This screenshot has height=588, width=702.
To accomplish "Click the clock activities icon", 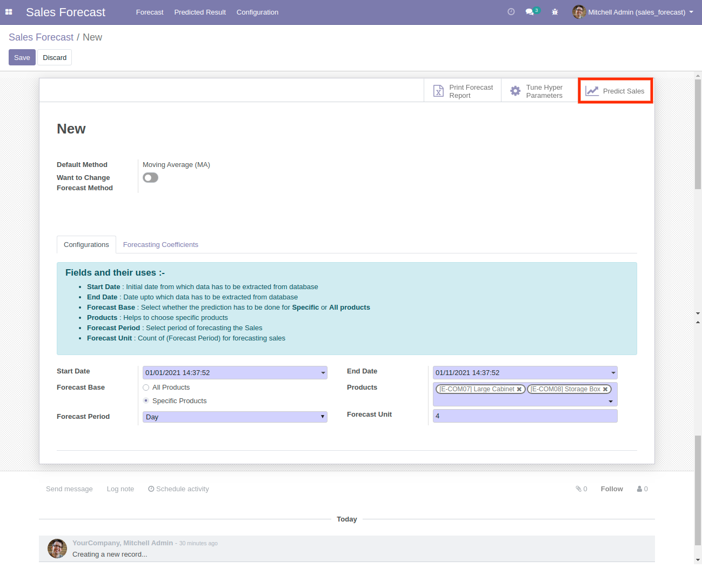I will pyautogui.click(x=511, y=12).
